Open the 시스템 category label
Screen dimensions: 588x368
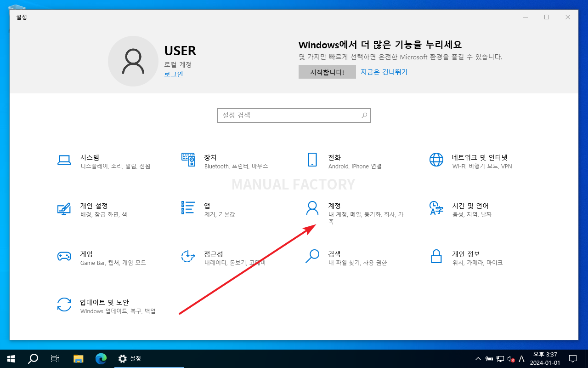90,157
